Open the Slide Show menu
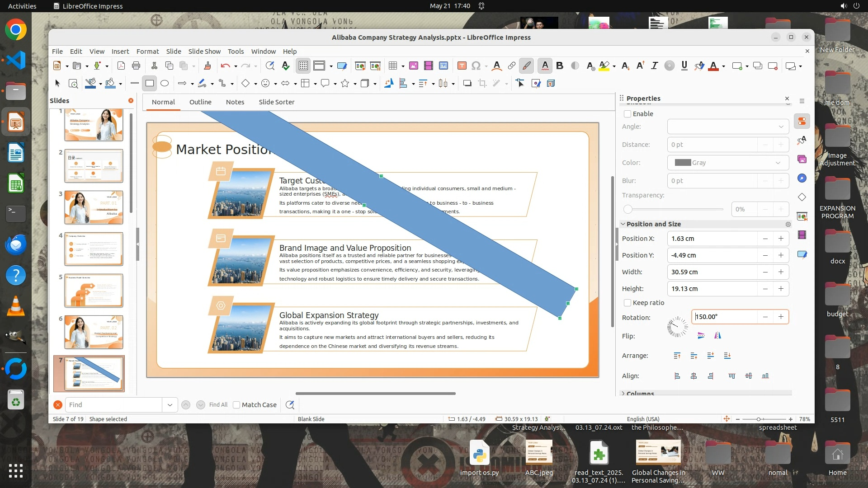The height and width of the screenshot is (488, 868). point(204,52)
